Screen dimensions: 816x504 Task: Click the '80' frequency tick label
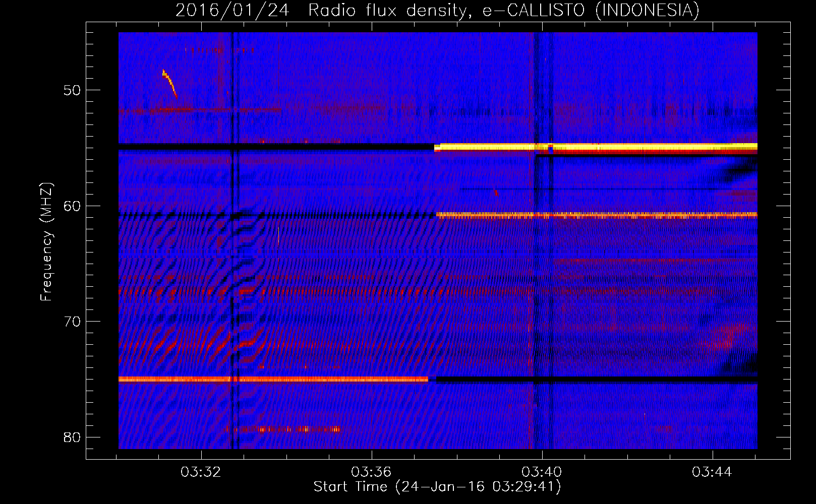[x=72, y=437]
